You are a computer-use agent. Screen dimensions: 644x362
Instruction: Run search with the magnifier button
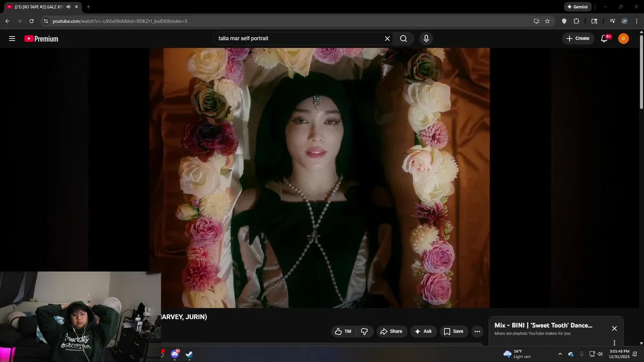pos(404,39)
